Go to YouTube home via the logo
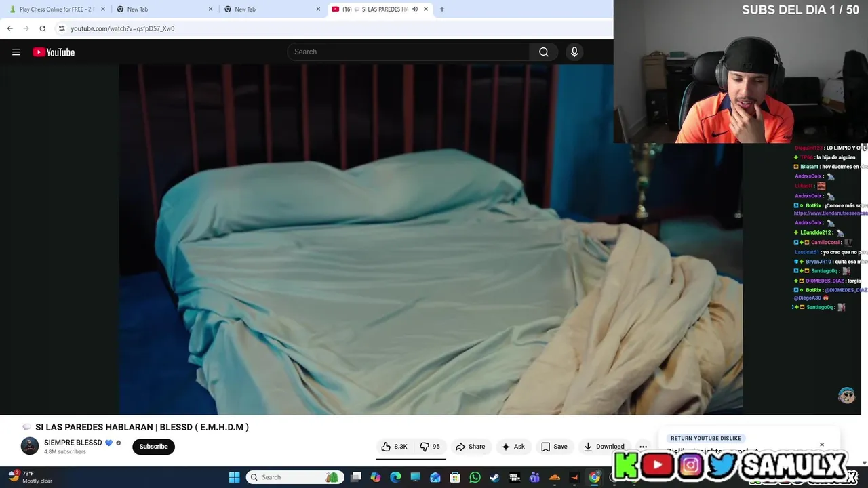Image resolution: width=868 pixels, height=488 pixels. click(54, 52)
